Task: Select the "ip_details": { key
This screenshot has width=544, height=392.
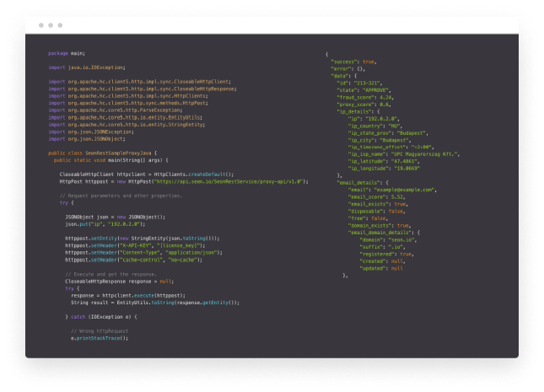Action: tap(358, 112)
